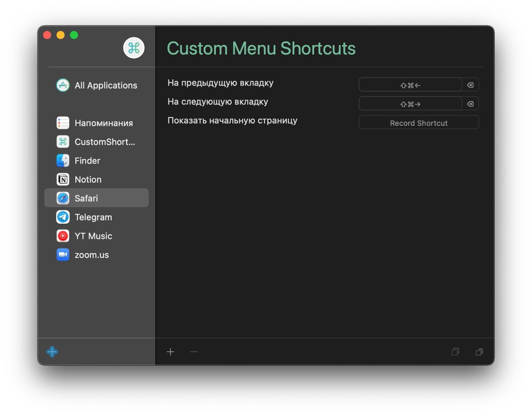The width and height of the screenshot is (532, 415).
Task: Click the CustomShortcuts app icon in the list
Action: click(63, 142)
